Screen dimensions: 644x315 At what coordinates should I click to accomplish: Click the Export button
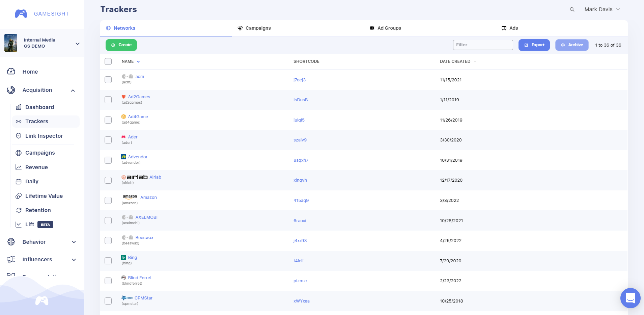pos(534,45)
